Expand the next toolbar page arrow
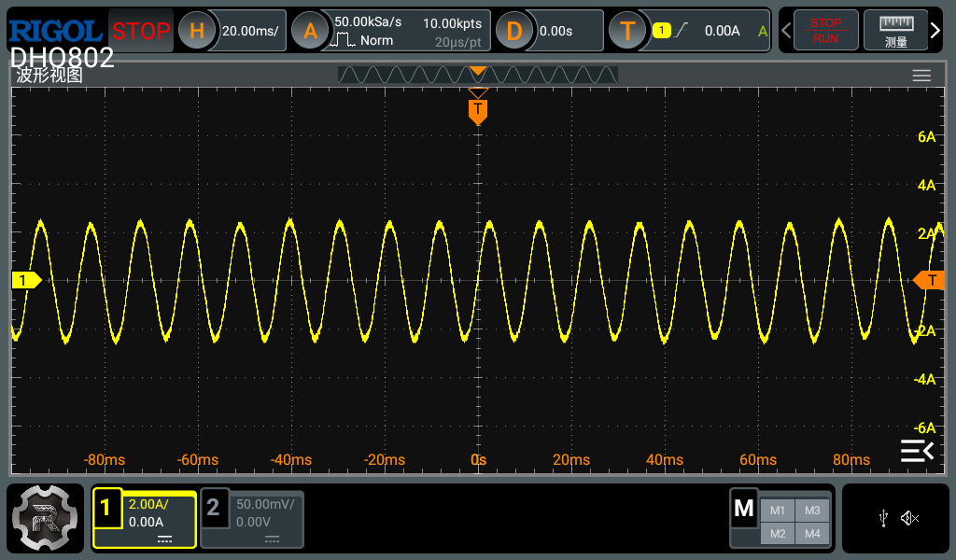956x560 pixels. click(935, 31)
